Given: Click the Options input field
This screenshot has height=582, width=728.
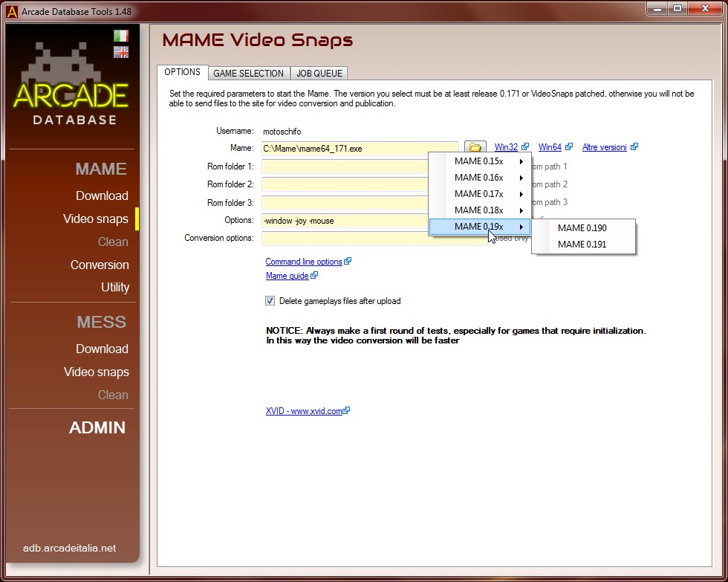Looking at the screenshot, I should coord(345,221).
